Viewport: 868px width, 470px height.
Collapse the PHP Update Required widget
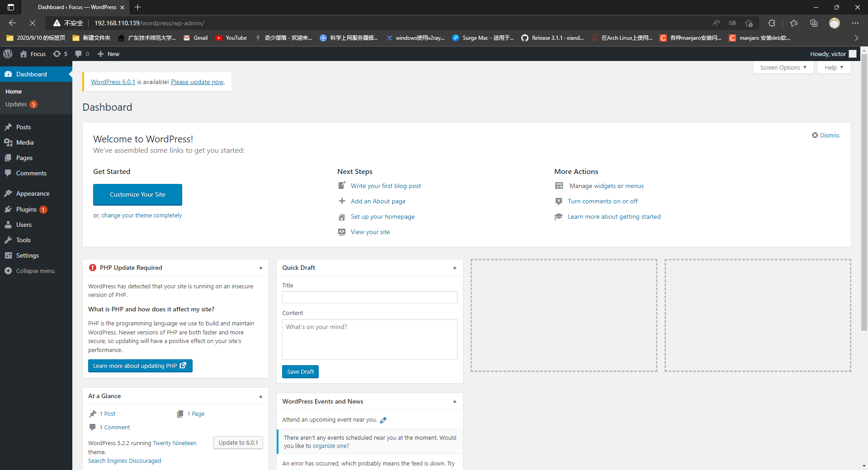tap(261, 268)
